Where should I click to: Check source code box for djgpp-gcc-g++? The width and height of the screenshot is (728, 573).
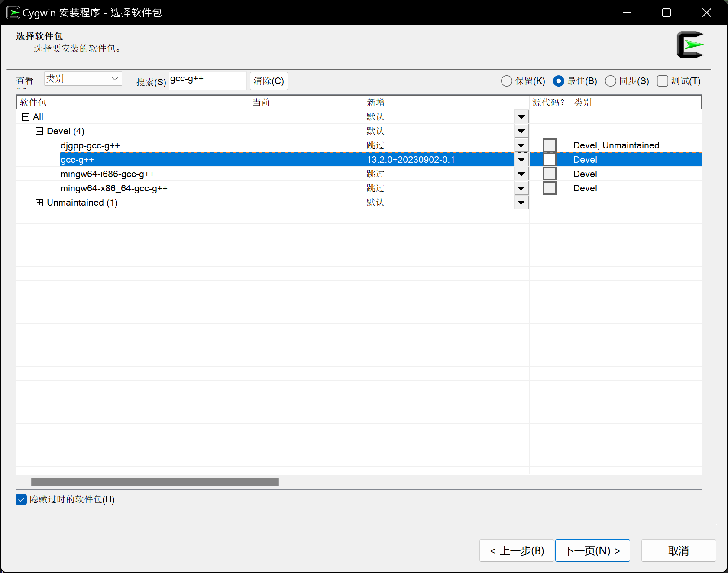(x=550, y=145)
